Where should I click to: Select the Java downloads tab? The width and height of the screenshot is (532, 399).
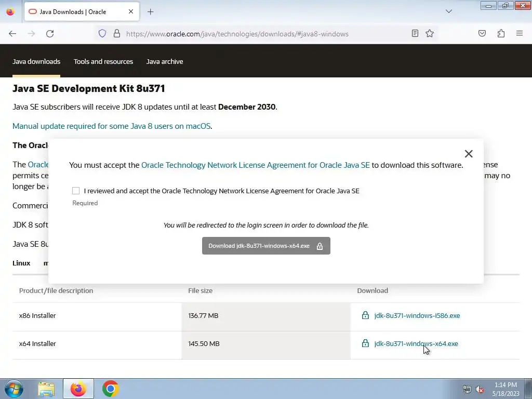tap(36, 61)
